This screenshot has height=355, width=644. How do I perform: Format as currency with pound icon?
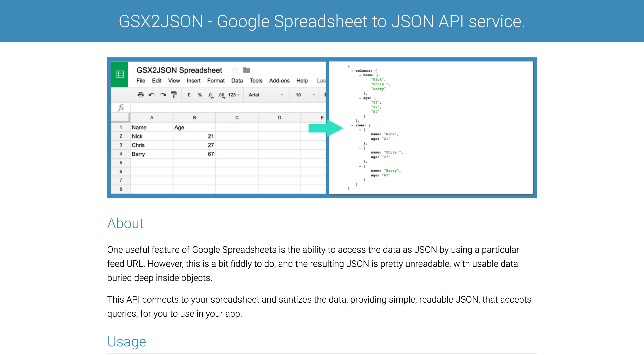[189, 95]
